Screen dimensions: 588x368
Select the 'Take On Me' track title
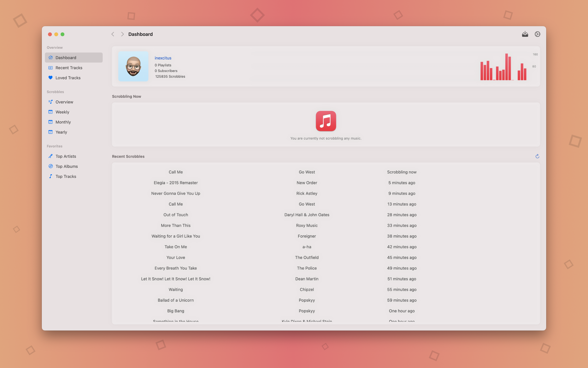pos(176,247)
